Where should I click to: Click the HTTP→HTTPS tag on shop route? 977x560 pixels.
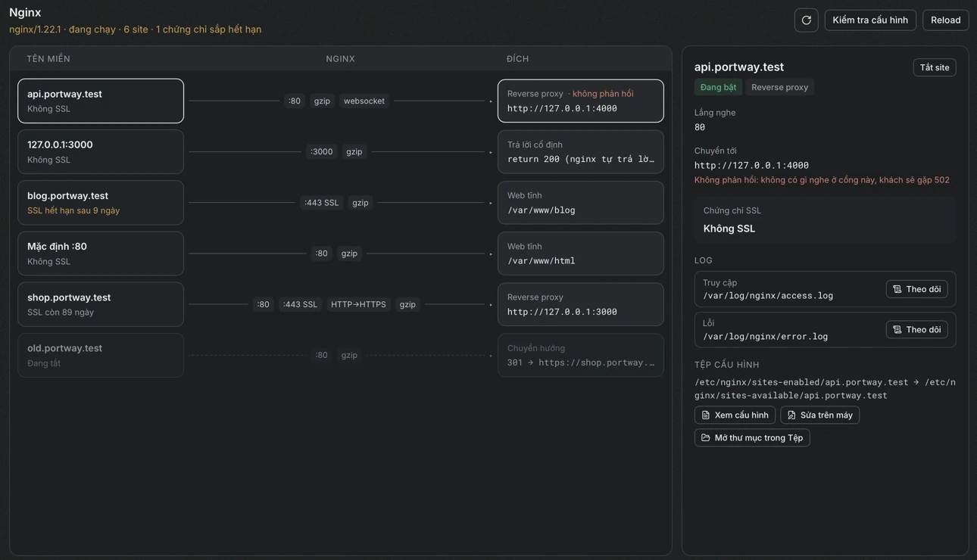[x=358, y=304]
